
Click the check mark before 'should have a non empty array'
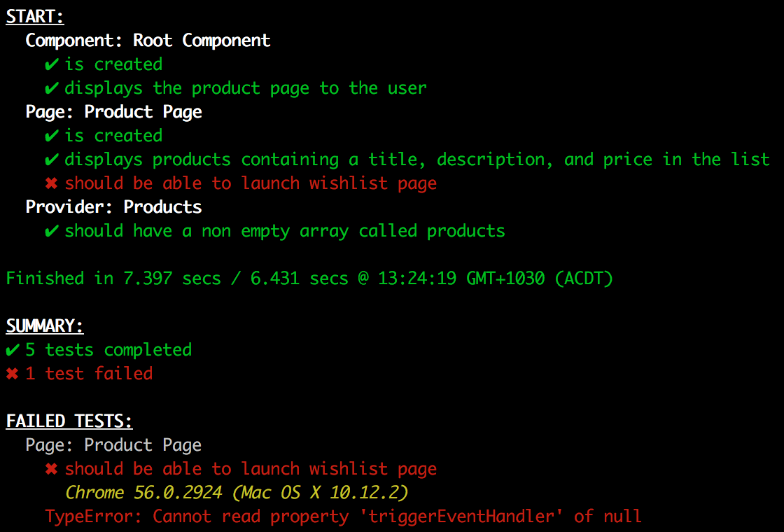pos(52,231)
